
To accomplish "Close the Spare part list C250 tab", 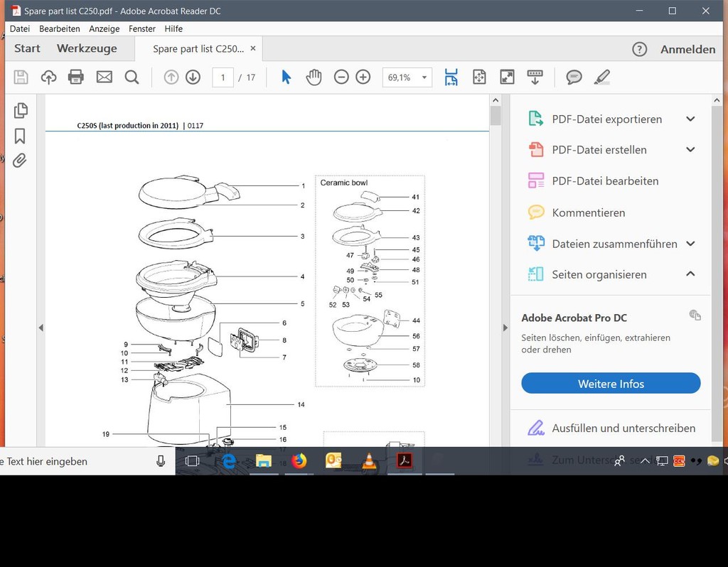I will [x=253, y=48].
